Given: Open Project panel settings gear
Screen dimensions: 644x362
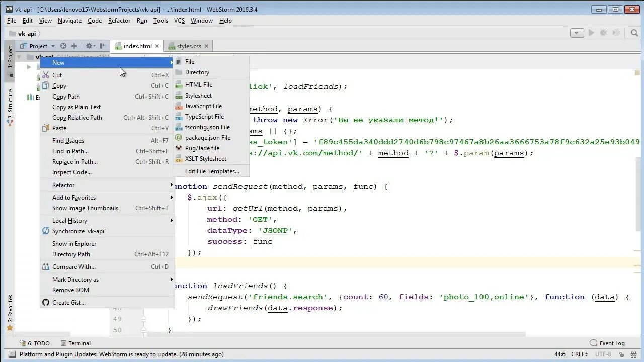Looking at the screenshot, I should click(x=90, y=46).
